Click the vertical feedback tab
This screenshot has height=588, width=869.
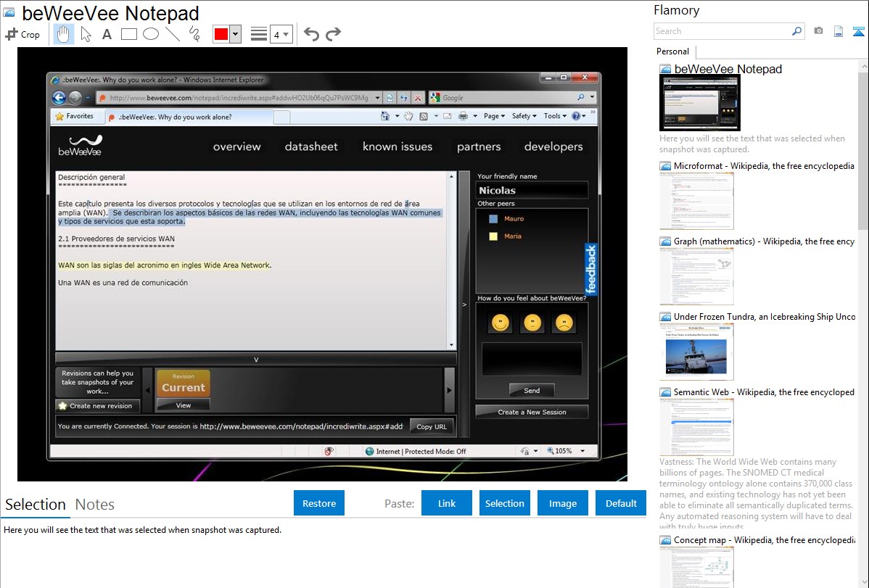point(590,269)
